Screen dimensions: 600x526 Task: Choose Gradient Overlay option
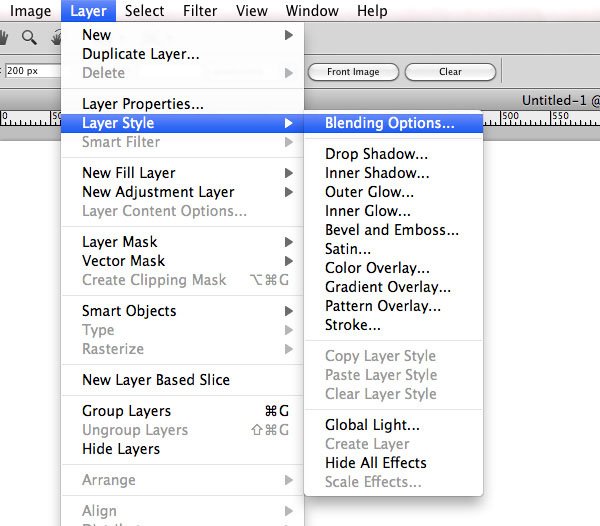[x=388, y=287]
